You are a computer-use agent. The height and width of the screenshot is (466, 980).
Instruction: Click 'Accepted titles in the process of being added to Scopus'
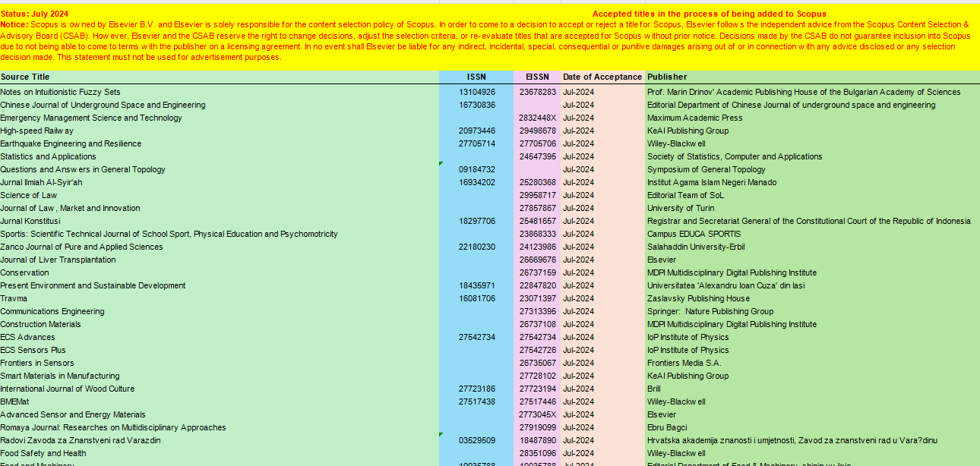[710, 14]
